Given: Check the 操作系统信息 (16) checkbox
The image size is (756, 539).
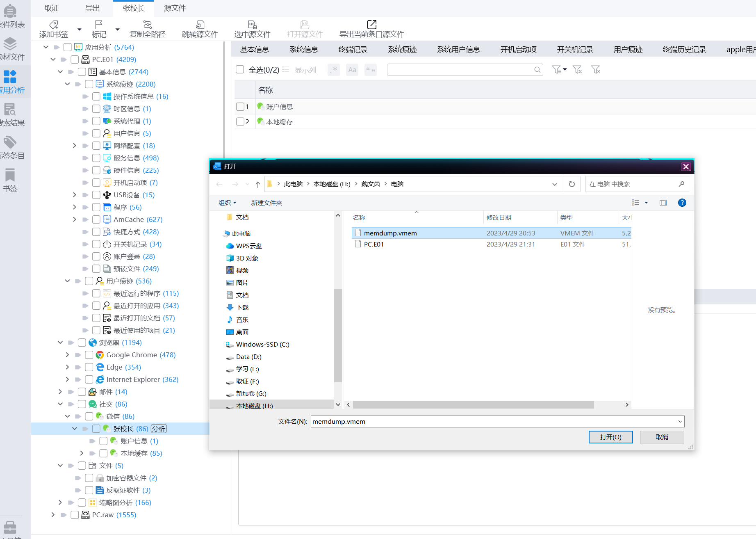Looking at the screenshot, I should [x=96, y=96].
